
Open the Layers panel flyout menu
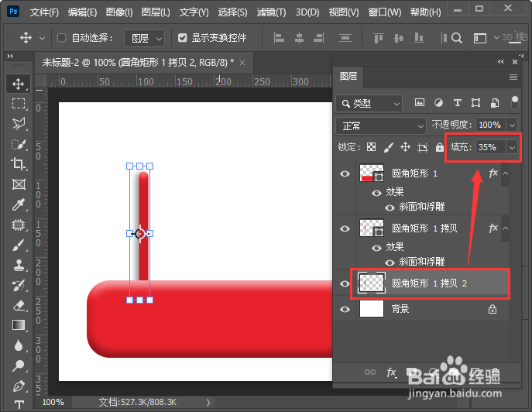pyautogui.click(x=513, y=77)
